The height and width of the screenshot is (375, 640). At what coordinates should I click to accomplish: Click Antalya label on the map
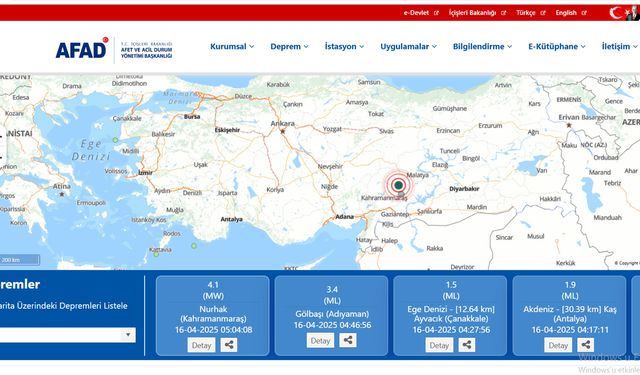click(231, 219)
